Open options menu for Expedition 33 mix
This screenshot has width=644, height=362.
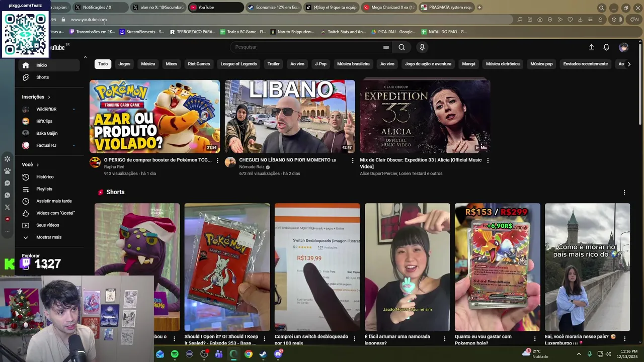pyautogui.click(x=488, y=160)
